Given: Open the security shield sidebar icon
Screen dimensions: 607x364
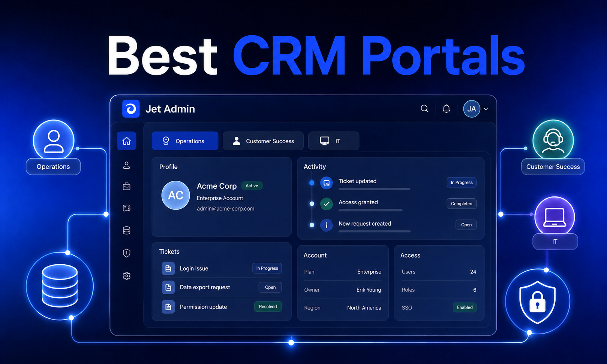Looking at the screenshot, I should click(127, 253).
